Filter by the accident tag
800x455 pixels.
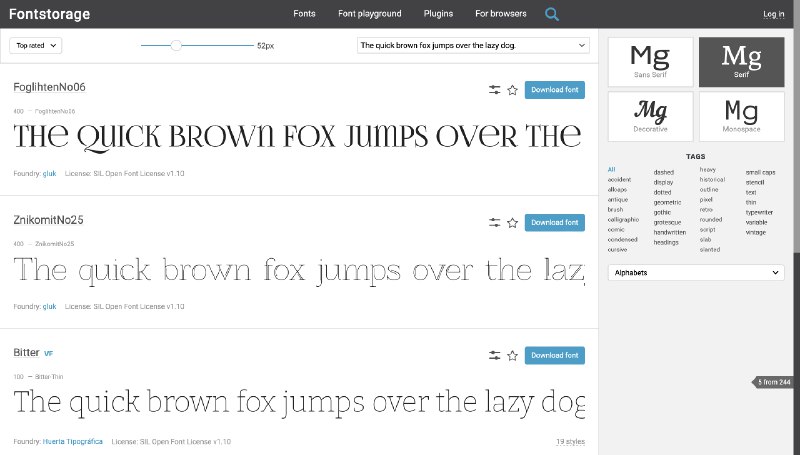[619, 180]
